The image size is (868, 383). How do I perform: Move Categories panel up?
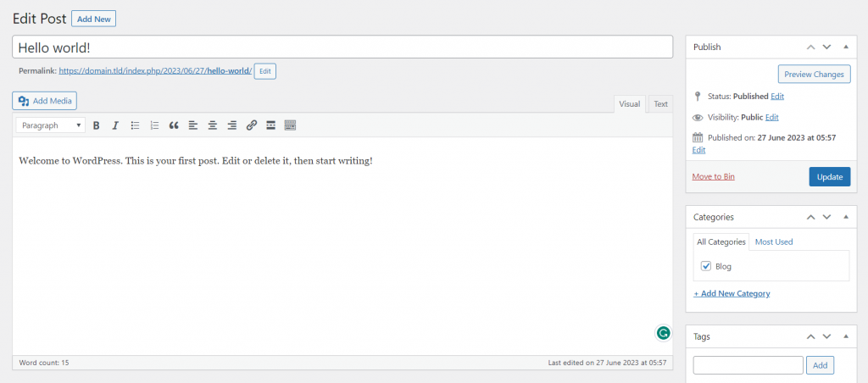[x=810, y=217]
